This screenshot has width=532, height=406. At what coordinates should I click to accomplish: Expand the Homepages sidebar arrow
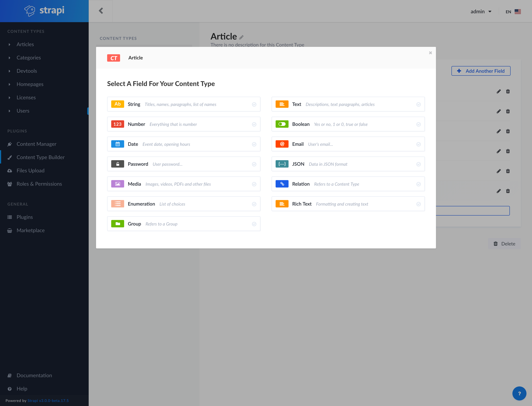[9, 84]
